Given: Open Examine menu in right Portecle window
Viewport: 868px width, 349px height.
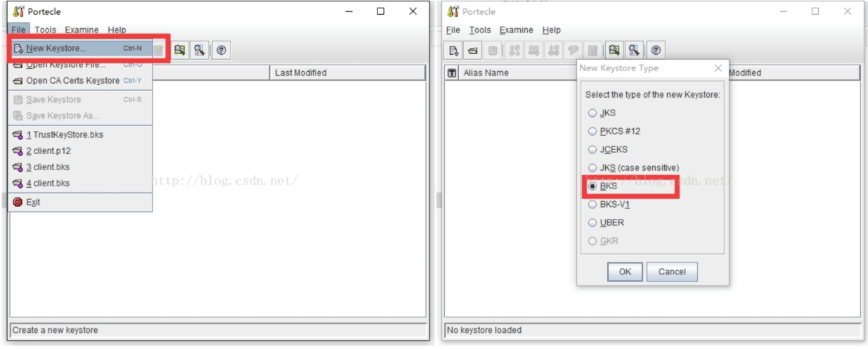Looking at the screenshot, I should pos(517,30).
